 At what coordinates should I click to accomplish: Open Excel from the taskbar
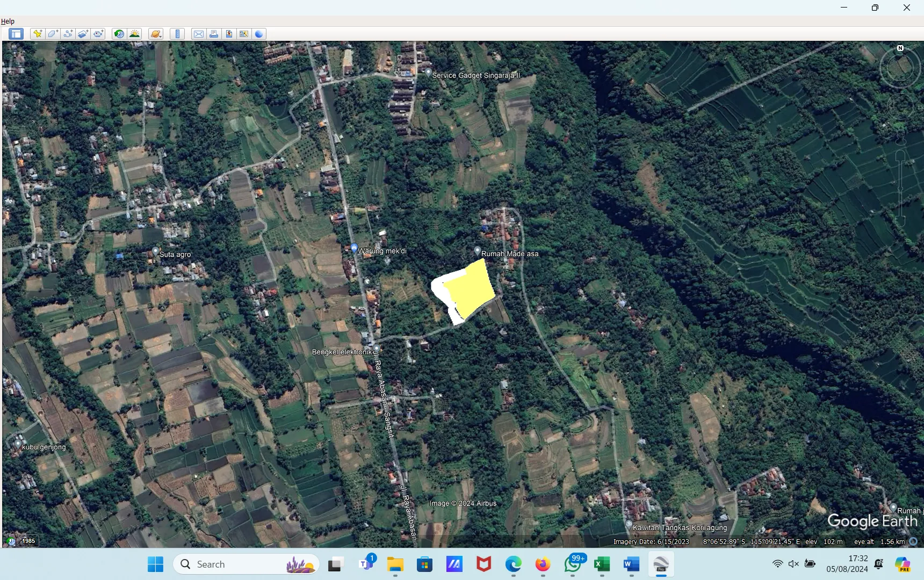click(602, 564)
